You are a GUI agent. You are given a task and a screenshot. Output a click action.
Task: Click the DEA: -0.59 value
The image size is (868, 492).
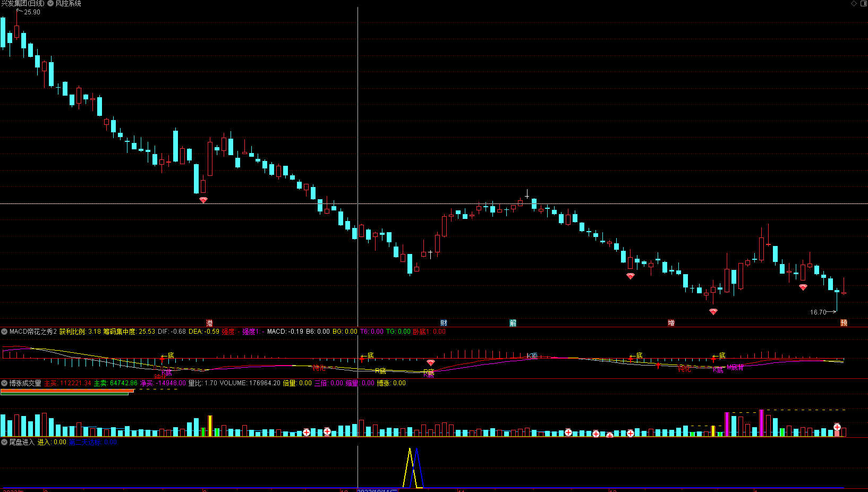[x=204, y=332]
